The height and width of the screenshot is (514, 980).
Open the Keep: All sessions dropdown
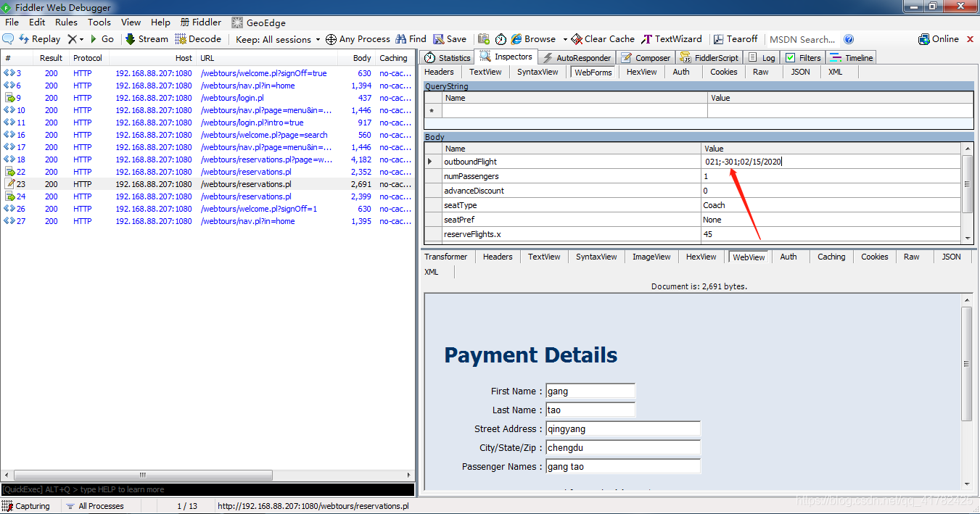[x=278, y=39]
